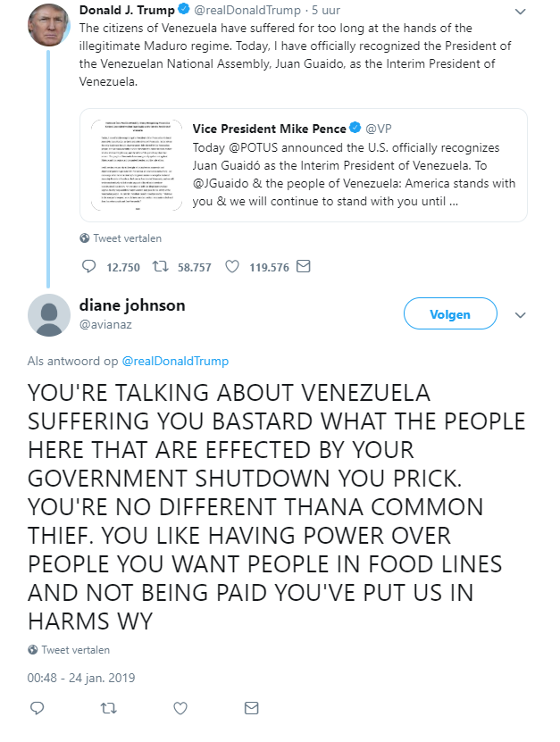Like diane johnson's tweet
Viewport: 560px width, 742px height.
(x=180, y=708)
